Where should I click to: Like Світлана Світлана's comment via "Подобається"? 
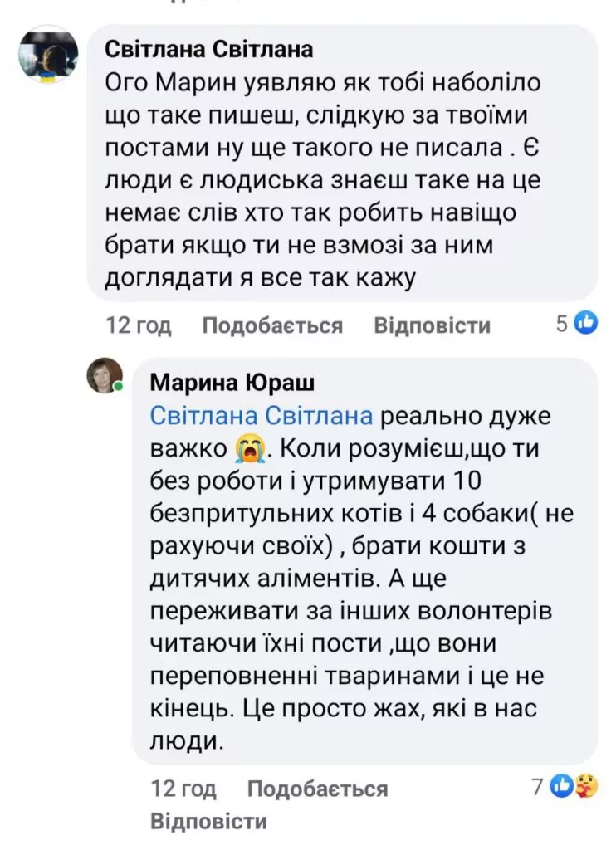pos(272,325)
